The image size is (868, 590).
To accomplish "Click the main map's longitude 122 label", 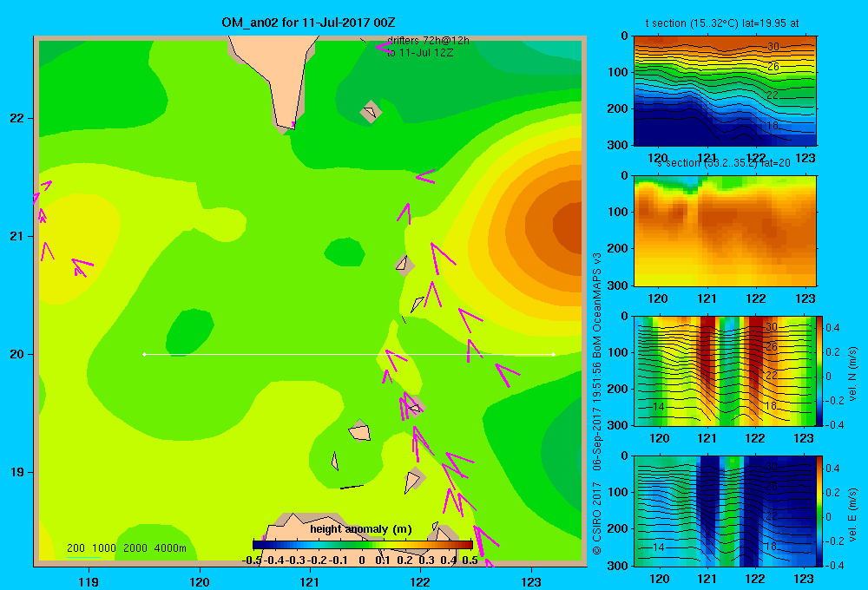I will tap(421, 581).
